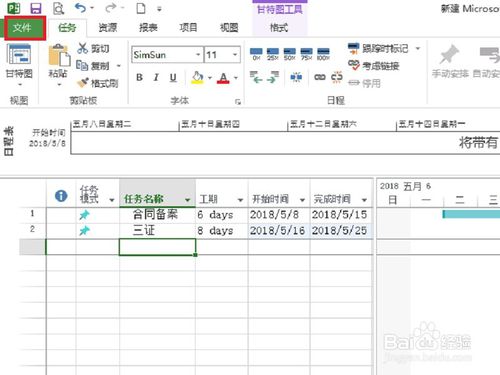Open the font size 11 dropdown

point(235,55)
